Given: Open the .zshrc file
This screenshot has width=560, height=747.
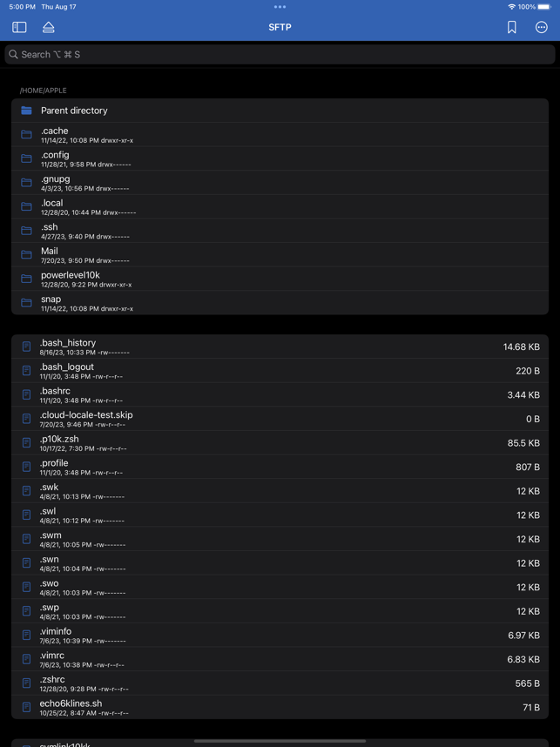Looking at the screenshot, I should 280,683.
